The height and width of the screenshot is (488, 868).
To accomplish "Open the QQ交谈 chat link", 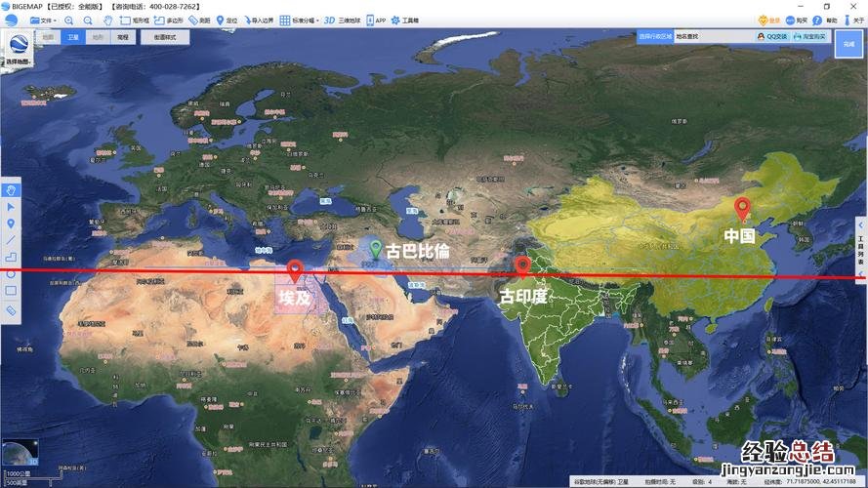I will 772,36.
